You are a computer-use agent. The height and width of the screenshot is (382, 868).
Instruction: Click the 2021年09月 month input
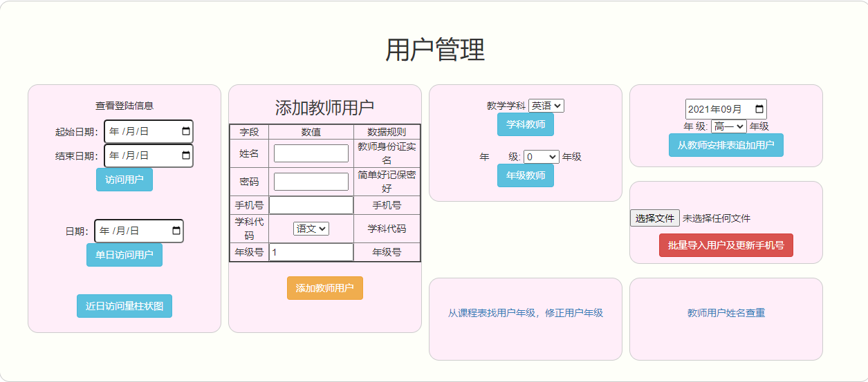(x=726, y=109)
